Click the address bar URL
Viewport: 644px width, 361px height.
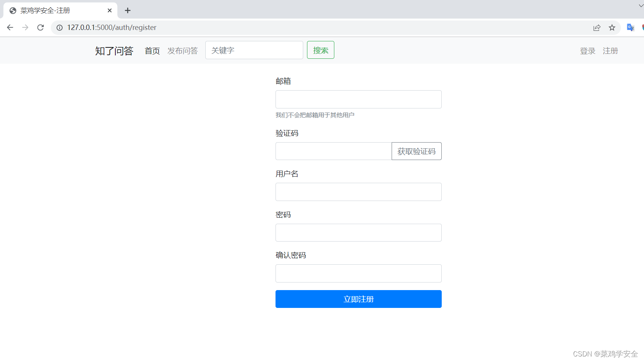[112, 27]
